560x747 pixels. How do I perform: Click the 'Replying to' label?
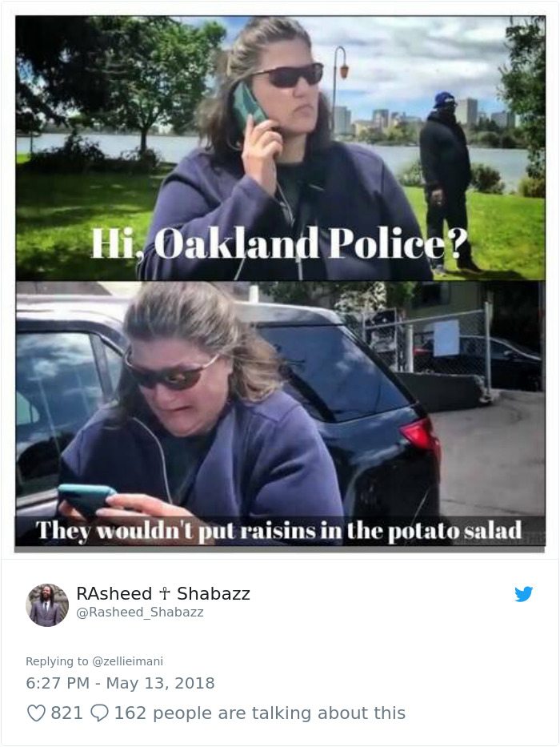[x=57, y=661]
